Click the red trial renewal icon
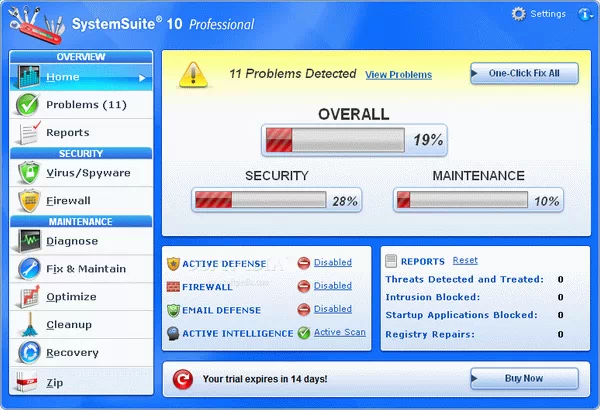 pos(183,379)
